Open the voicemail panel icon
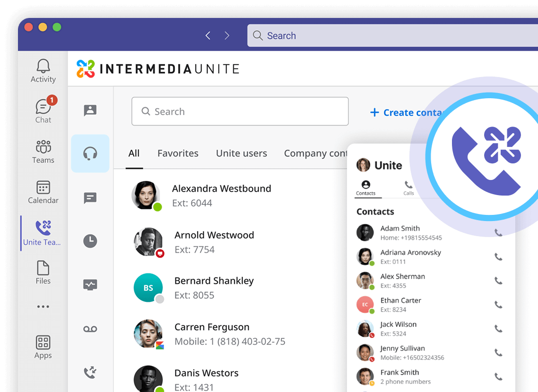This screenshot has height=392, width=538. tap(90, 329)
